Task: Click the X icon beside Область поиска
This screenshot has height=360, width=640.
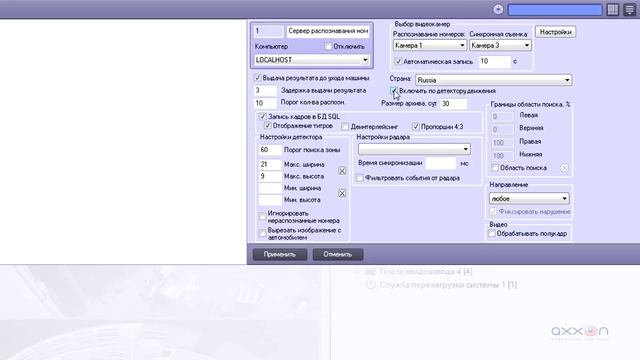Action: [x=564, y=168]
